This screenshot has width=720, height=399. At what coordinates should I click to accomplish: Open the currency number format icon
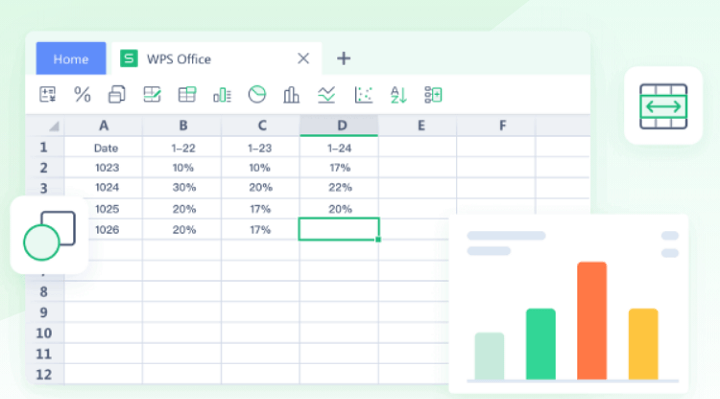[x=48, y=95]
